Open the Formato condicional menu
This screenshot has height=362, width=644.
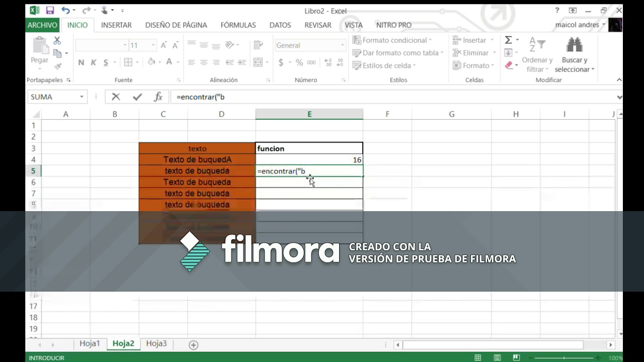point(392,40)
